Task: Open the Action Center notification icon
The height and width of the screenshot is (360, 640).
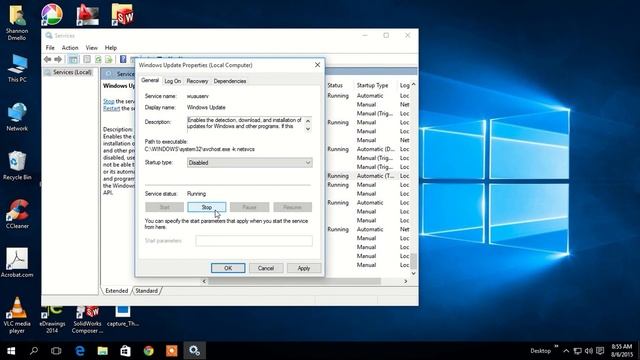Action: point(600,351)
